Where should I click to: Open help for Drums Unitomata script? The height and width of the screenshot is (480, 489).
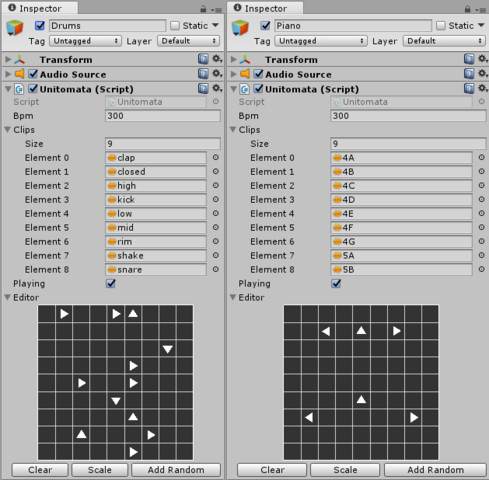click(x=203, y=88)
